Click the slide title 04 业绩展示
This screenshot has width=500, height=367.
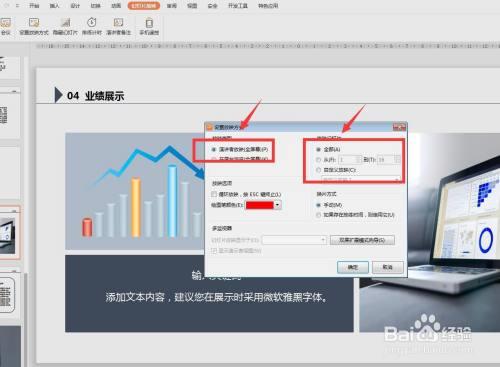point(95,96)
